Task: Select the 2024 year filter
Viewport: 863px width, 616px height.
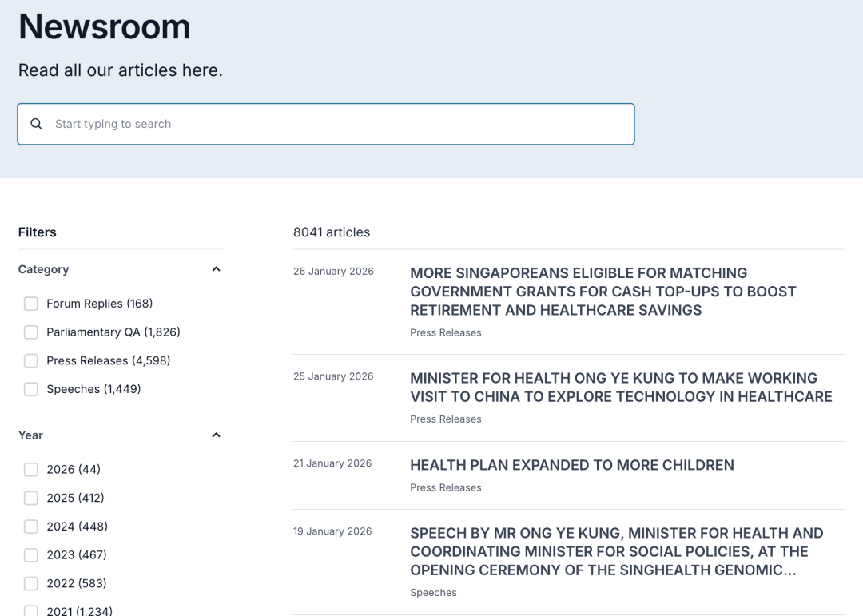Action: click(x=31, y=527)
